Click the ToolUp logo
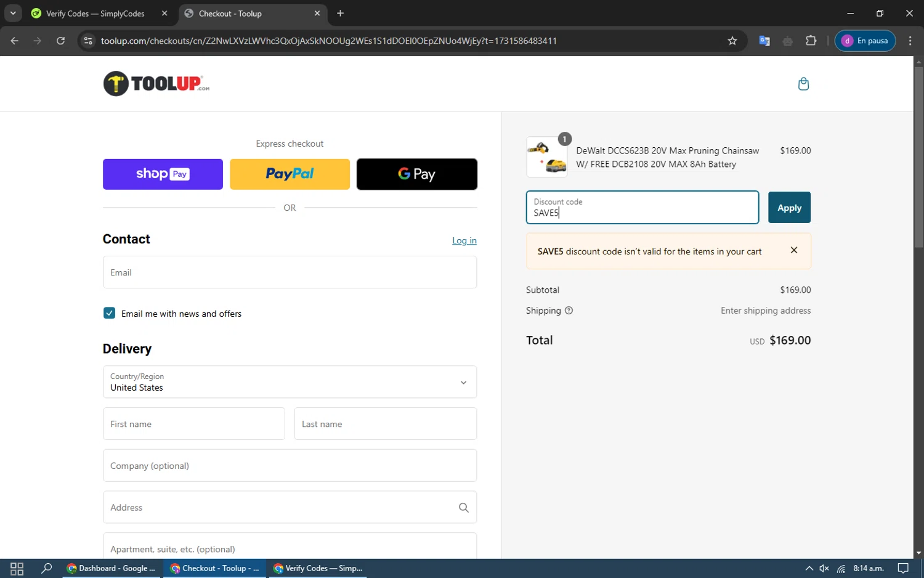924x578 pixels. pyautogui.click(x=156, y=84)
